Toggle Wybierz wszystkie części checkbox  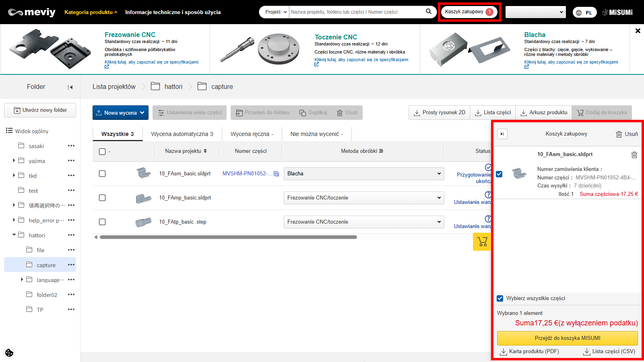point(500,298)
